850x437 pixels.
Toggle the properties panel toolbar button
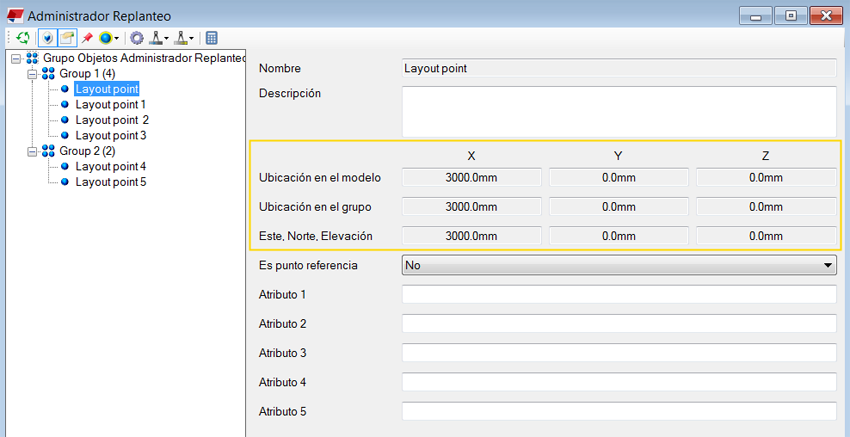(67, 38)
